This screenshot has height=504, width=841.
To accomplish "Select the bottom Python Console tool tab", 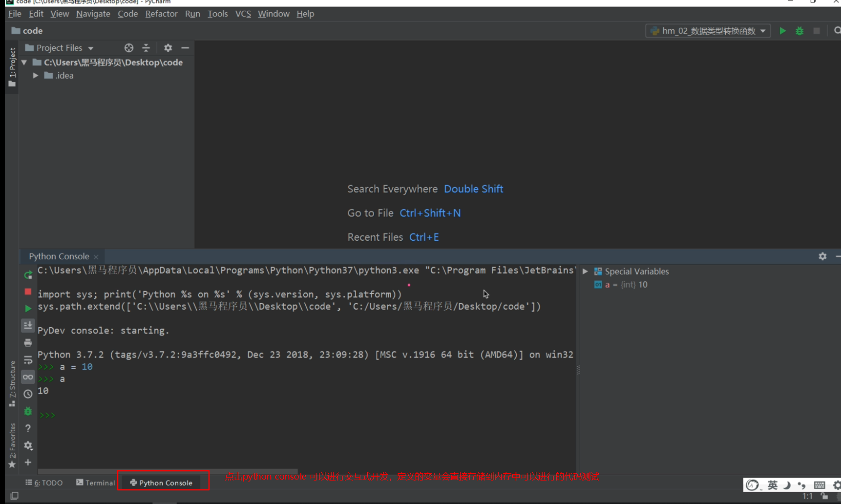I will [x=162, y=483].
